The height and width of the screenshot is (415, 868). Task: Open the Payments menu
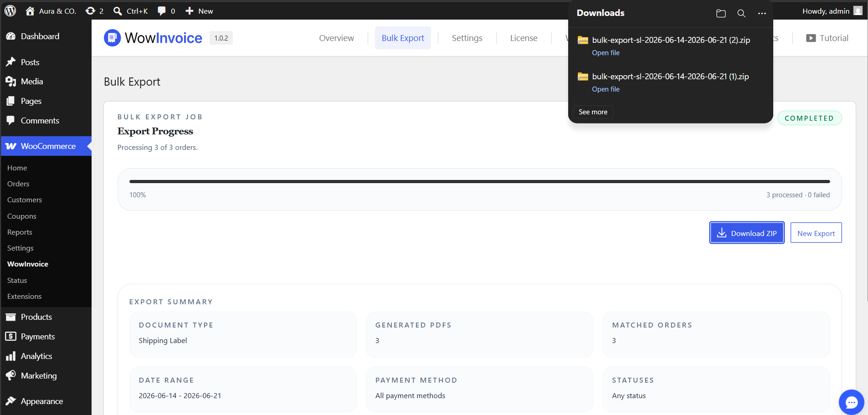[46, 337]
